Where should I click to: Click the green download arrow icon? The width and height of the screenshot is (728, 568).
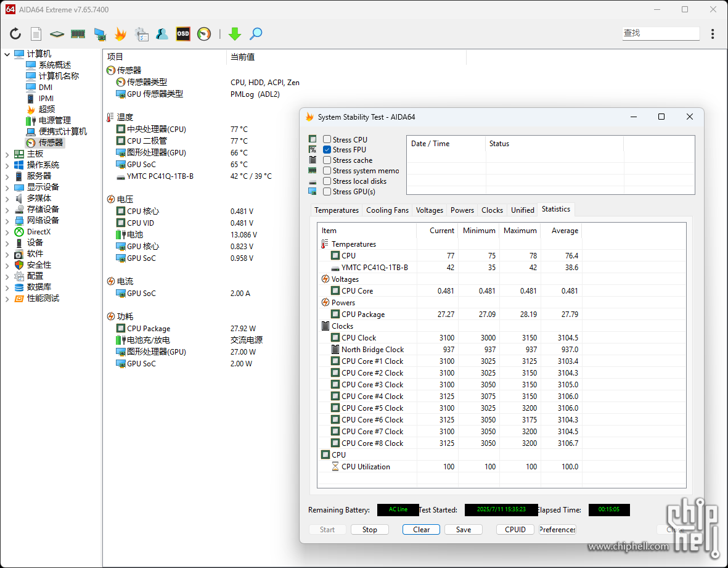point(235,33)
